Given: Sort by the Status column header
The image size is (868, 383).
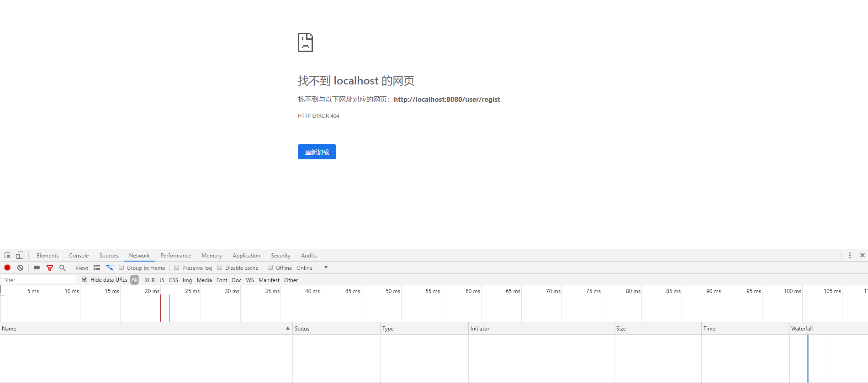Looking at the screenshot, I should coord(336,329).
